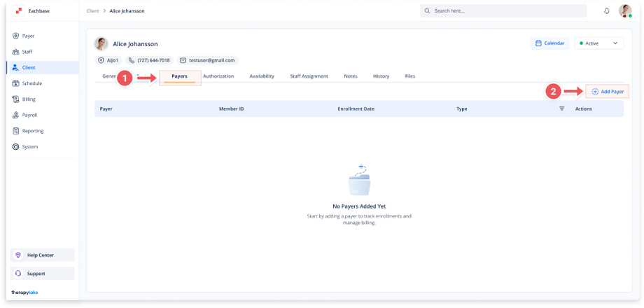
Task: Click the Member ID column header
Action: (231, 108)
